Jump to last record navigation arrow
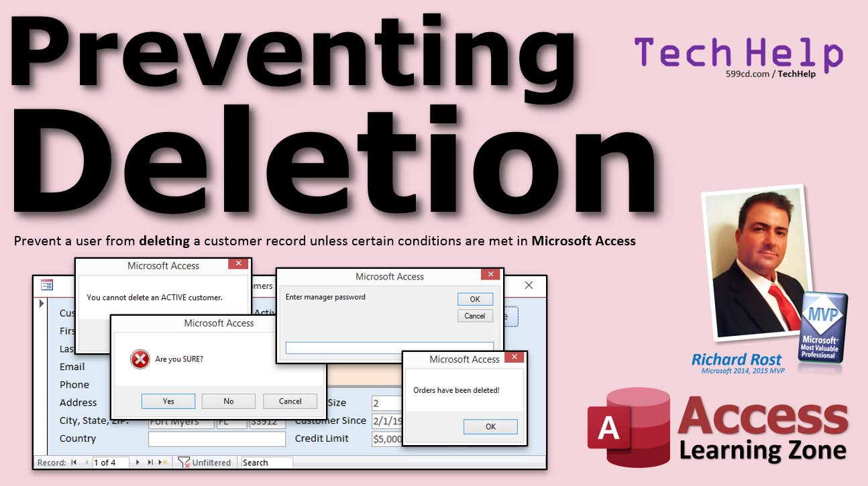 click(x=150, y=463)
